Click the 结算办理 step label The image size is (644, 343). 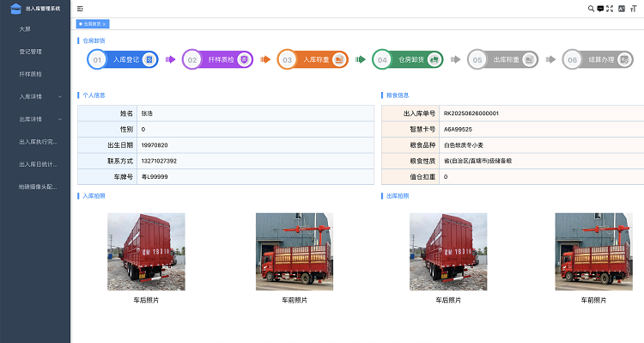(601, 59)
